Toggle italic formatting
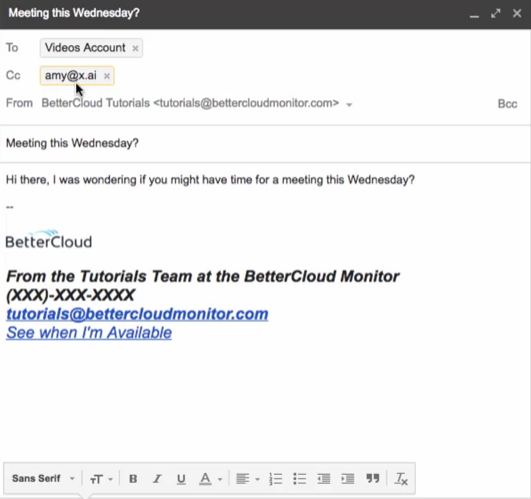Screen dimensions: 531x499 (157, 479)
